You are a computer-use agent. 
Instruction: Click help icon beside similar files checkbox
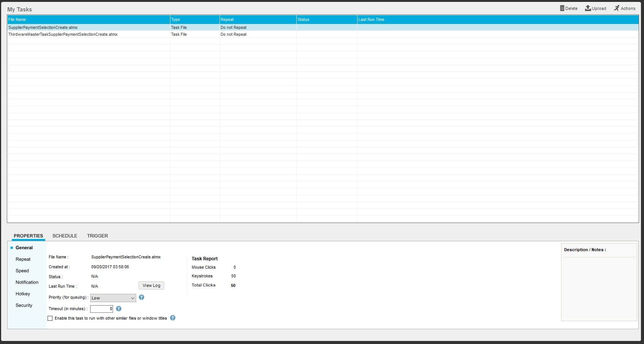coord(173,318)
